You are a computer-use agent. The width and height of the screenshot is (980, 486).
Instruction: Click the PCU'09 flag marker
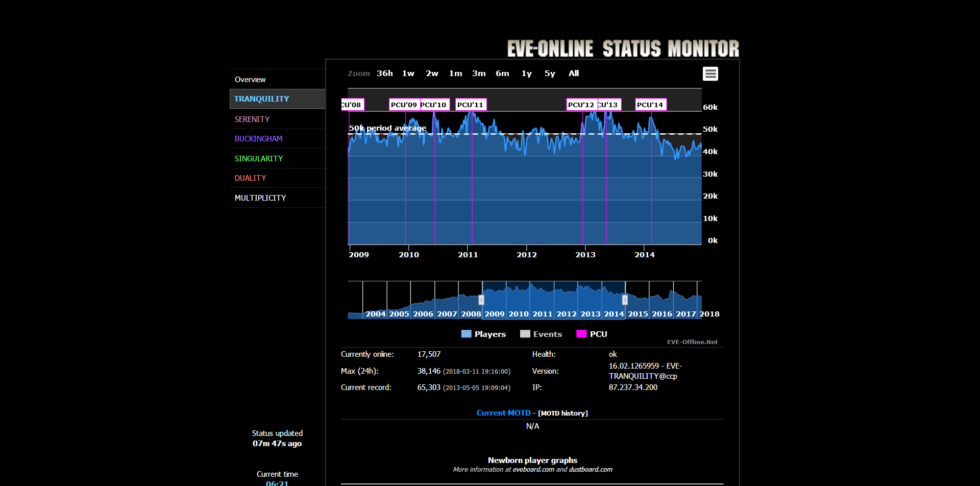404,105
